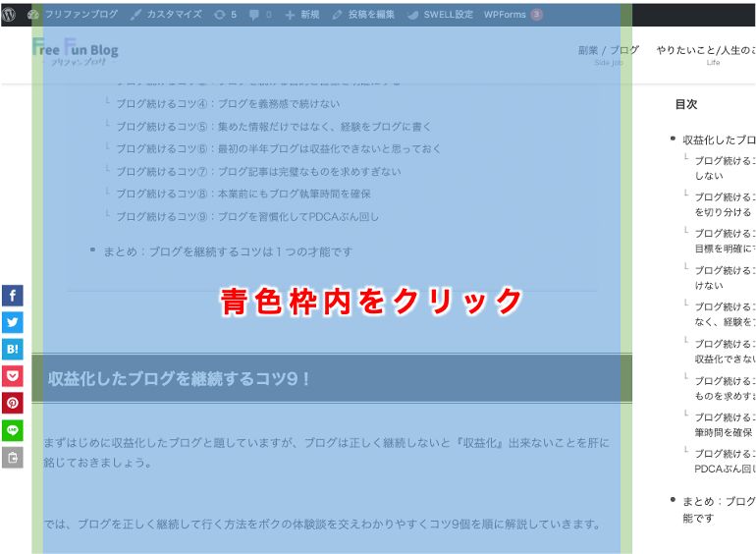The height and width of the screenshot is (554, 756).
Task: Share on Pinterest
Action: (x=13, y=403)
